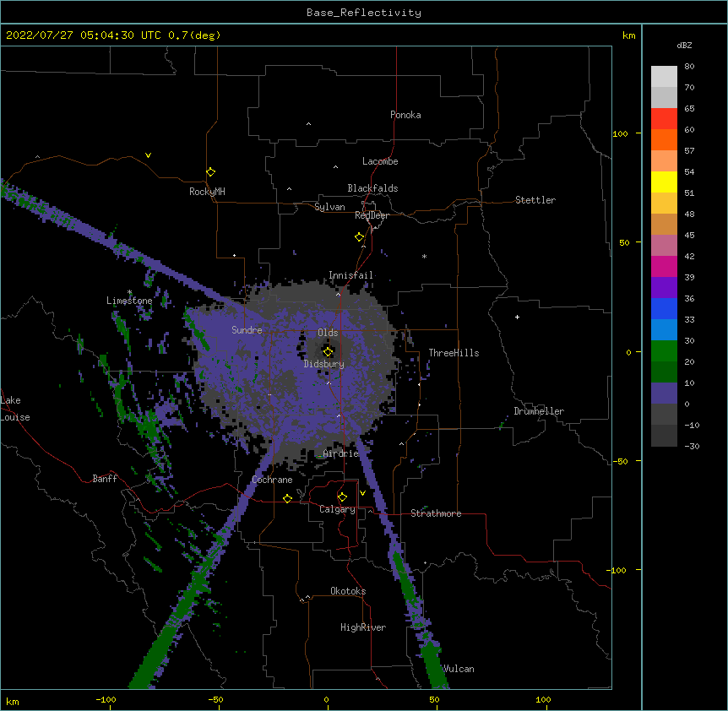Click the yellow diamond marker south of RedDeer
This screenshot has height=711, width=728.
[x=360, y=237]
